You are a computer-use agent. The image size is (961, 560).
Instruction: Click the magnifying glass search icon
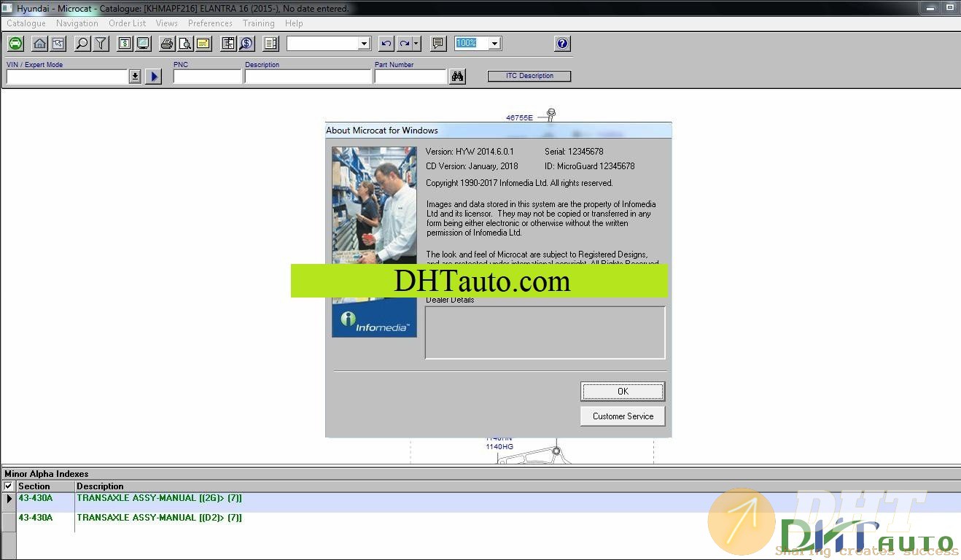click(82, 44)
